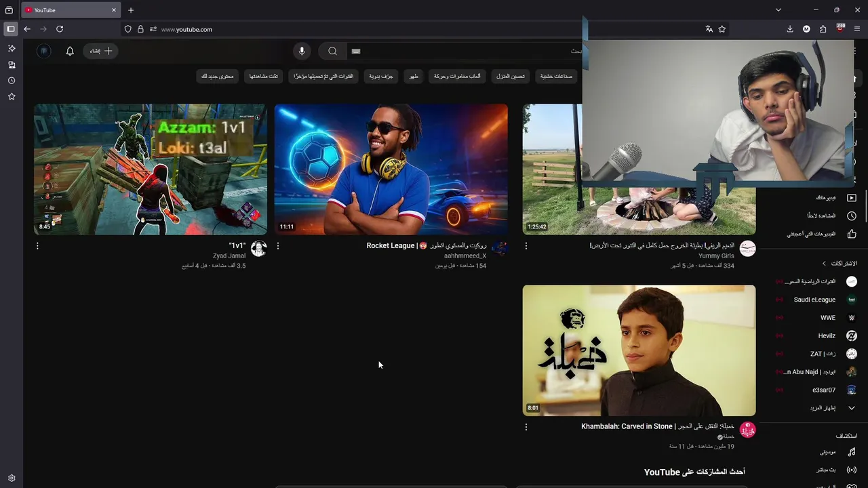Open the aahhmmeed_X channel link
868x488 pixels.
click(465, 256)
